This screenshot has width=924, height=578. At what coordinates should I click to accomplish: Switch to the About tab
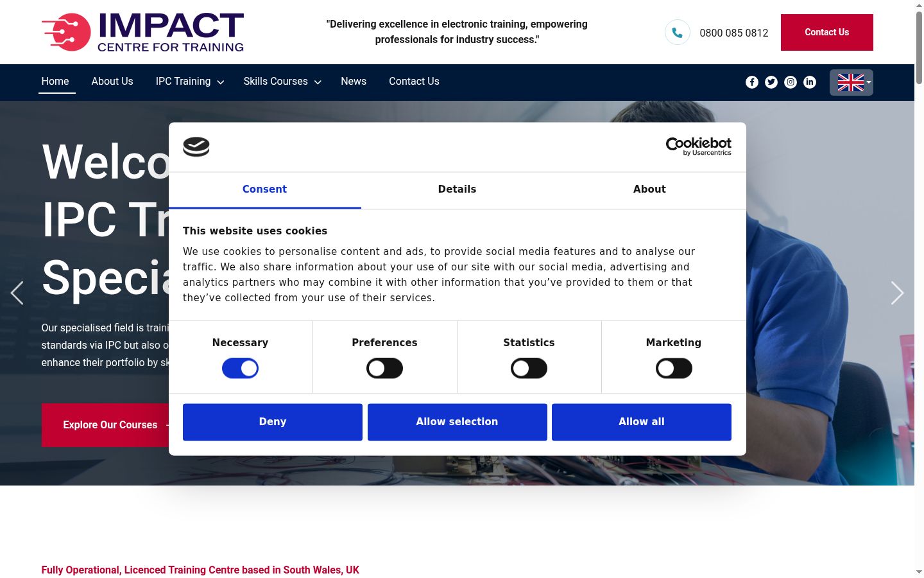point(649,189)
